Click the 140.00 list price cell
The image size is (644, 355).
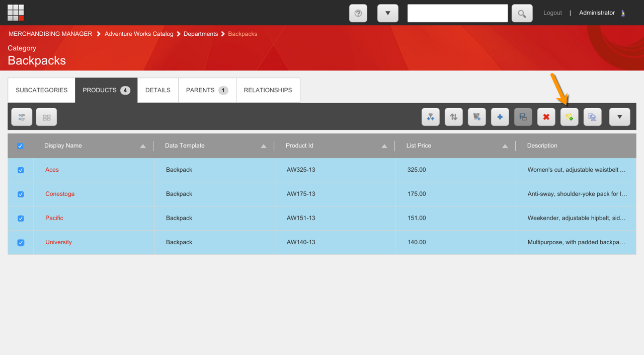[417, 242]
